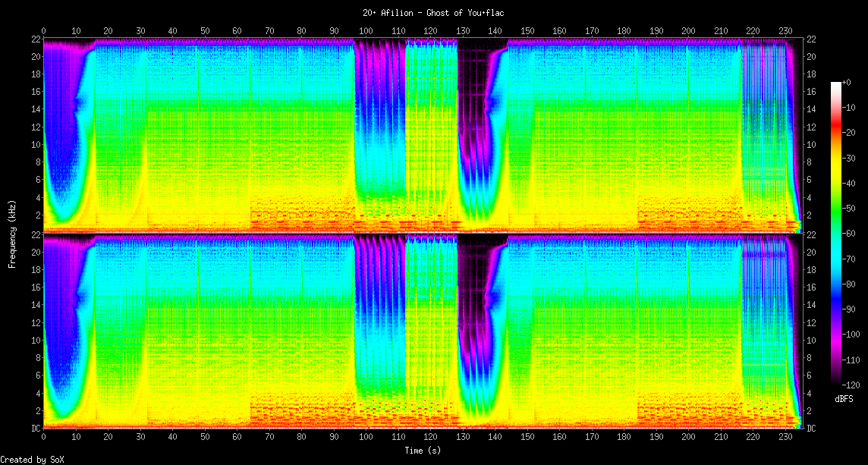Click the 0 mark on the top time axis
The height and width of the screenshot is (465, 868).
(x=44, y=30)
